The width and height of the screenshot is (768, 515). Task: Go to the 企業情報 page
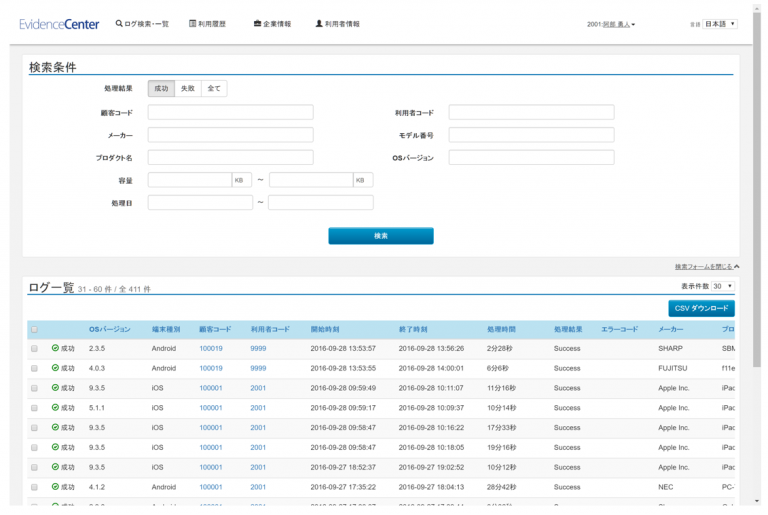(272, 24)
